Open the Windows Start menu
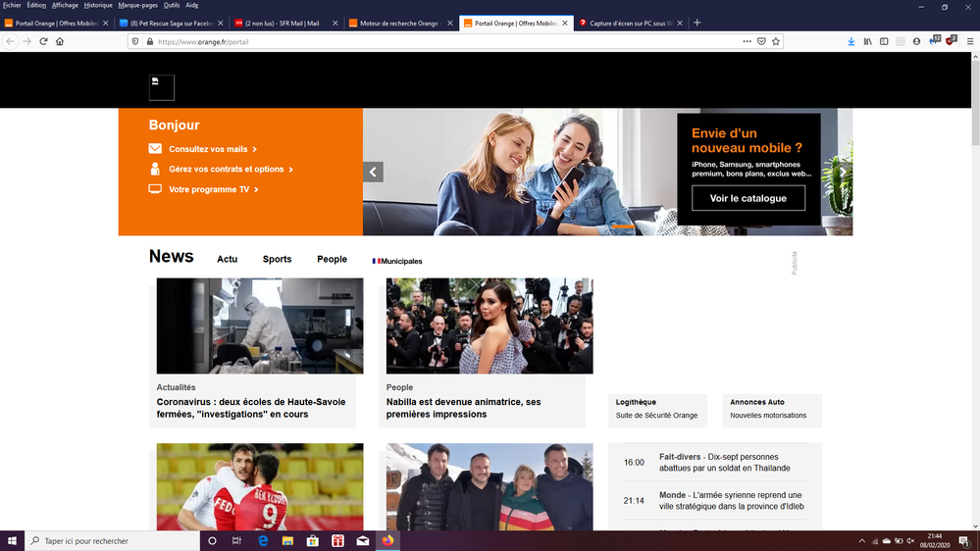Image resolution: width=980 pixels, height=551 pixels. point(12,540)
